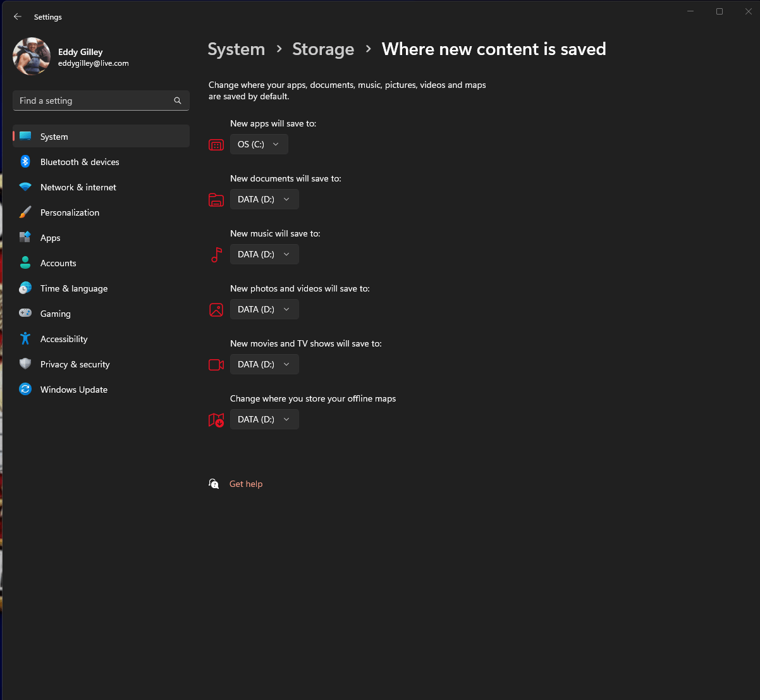Screen dimensions: 760x700
Task: Navigate to Storage in the breadcrumb
Action: click(x=323, y=49)
